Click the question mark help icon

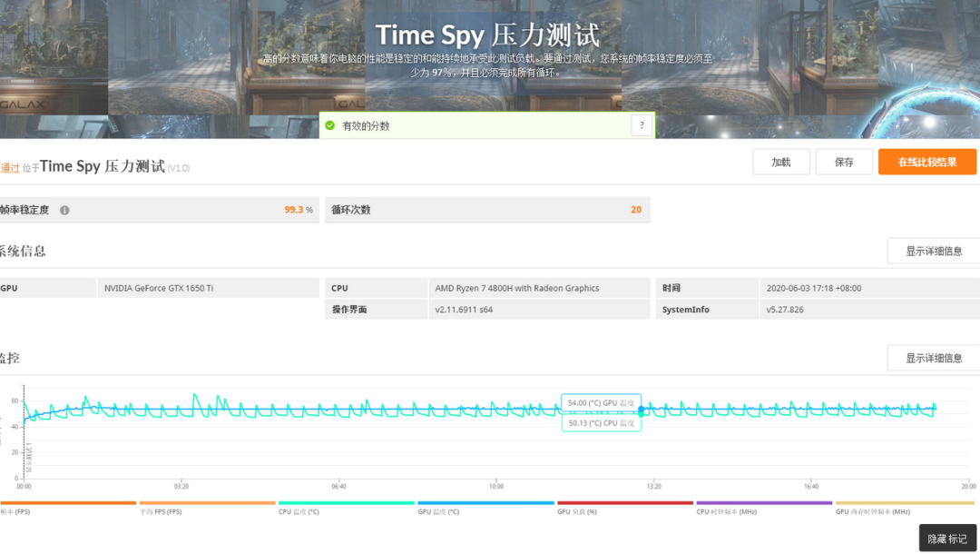tap(642, 125)
